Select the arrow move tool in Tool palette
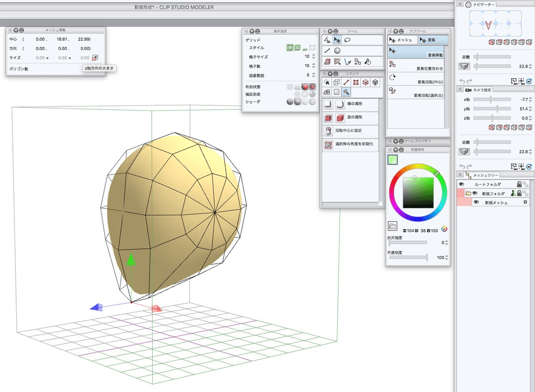Viewport: 535px width, 392px height. click(337, 40)
